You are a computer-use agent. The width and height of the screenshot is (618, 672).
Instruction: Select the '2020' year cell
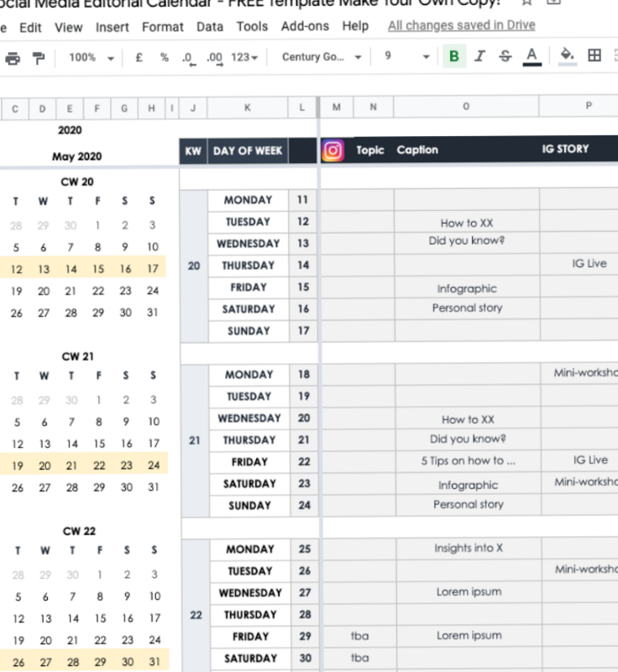click(70, 130)
